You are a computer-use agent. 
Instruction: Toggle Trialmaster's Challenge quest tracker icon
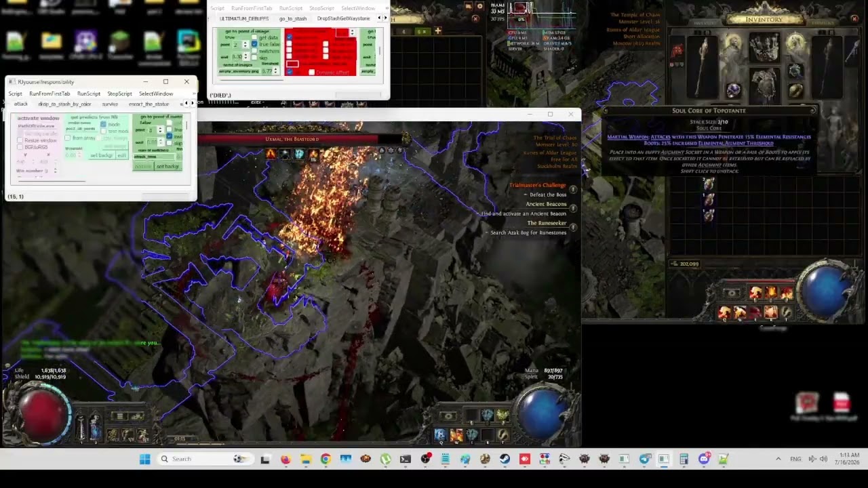pos(573,190)
